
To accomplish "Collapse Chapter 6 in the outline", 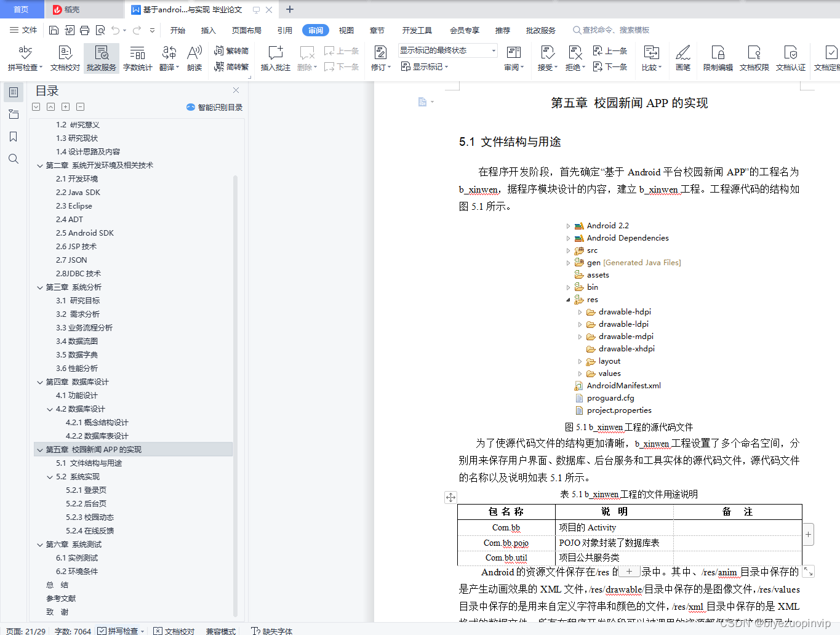I will click(40, 545).
